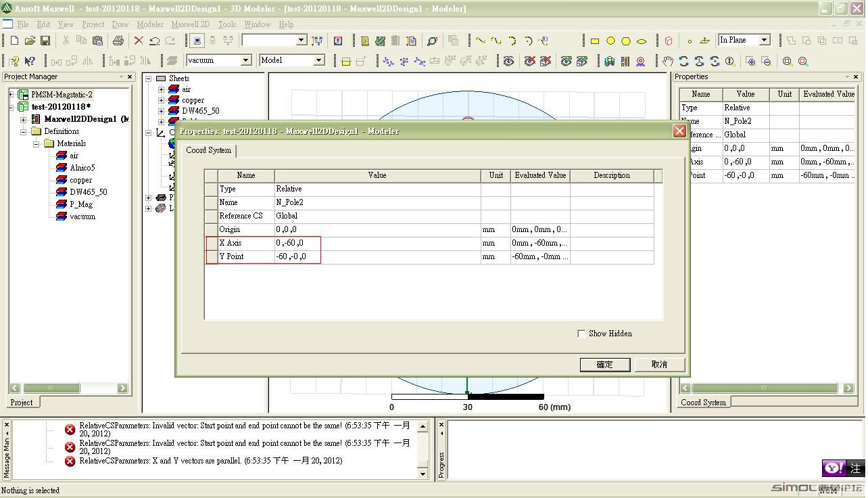Select the Draw Regular Polygon hexagon tool
The width and height of the screenshot is (868, 498).
click(626, 41)
